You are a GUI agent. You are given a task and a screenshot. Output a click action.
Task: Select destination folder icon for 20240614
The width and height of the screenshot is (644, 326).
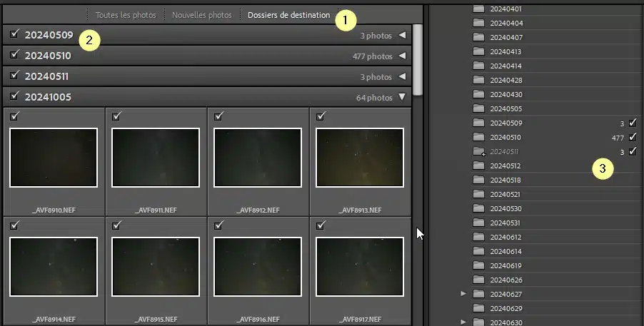pyautogui.click(x=478, y=251)
